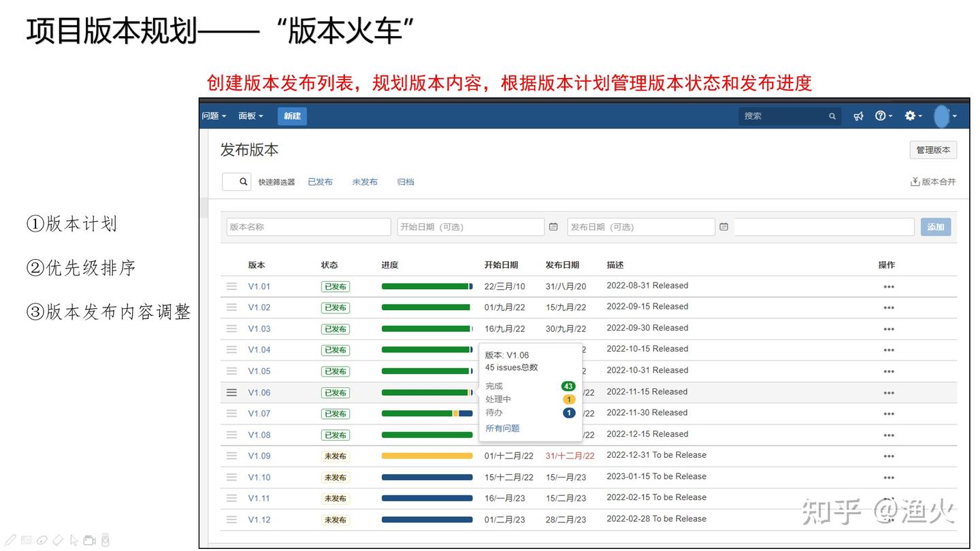The width and height of the screenshot is (980, 551).
Task: Open the release date calendar picker
Action: [x=723, y=227]
